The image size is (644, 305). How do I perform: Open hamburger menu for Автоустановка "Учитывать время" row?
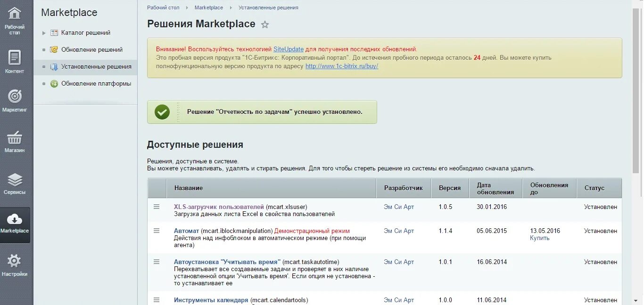click(x=157, y=262)
